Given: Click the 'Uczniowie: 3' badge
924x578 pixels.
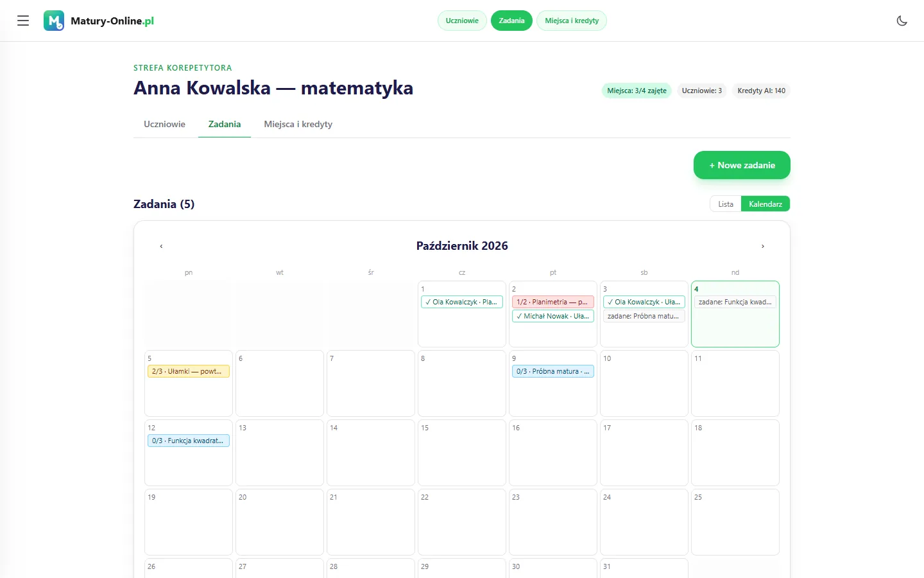Looking at the screenshot, I should click(702, 91).
